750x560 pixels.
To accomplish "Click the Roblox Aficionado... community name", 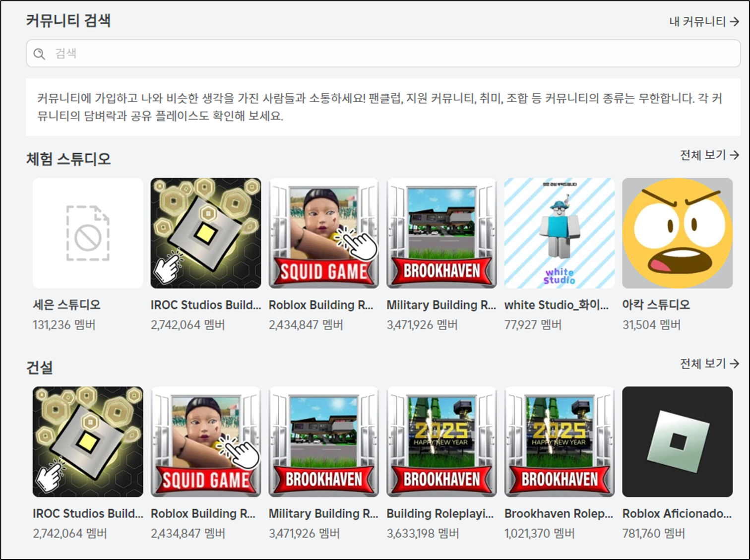I will pos(677,513).
